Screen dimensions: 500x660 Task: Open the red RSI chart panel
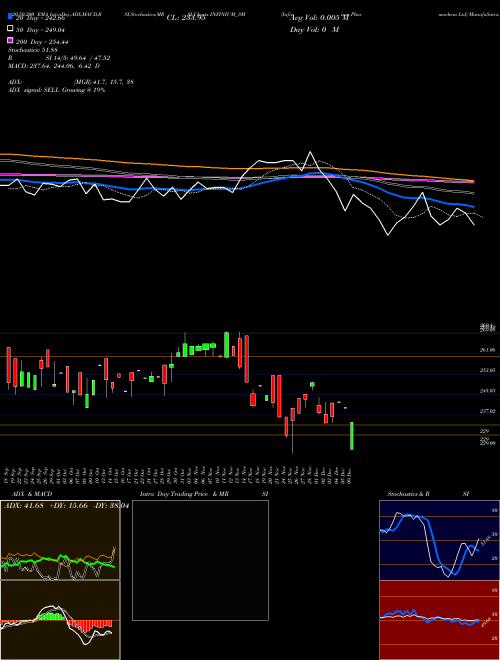[439, 620]
